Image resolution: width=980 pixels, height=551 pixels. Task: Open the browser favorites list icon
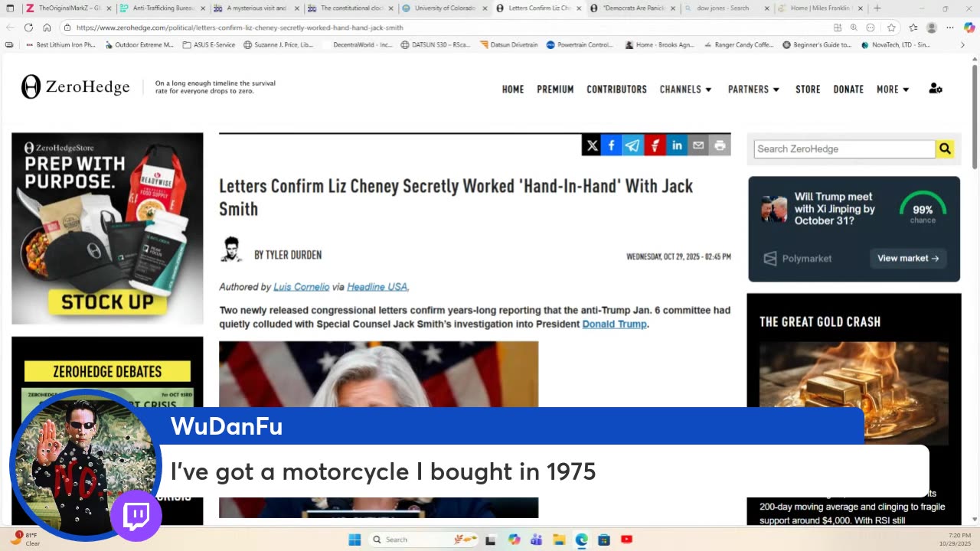point(913,28)
